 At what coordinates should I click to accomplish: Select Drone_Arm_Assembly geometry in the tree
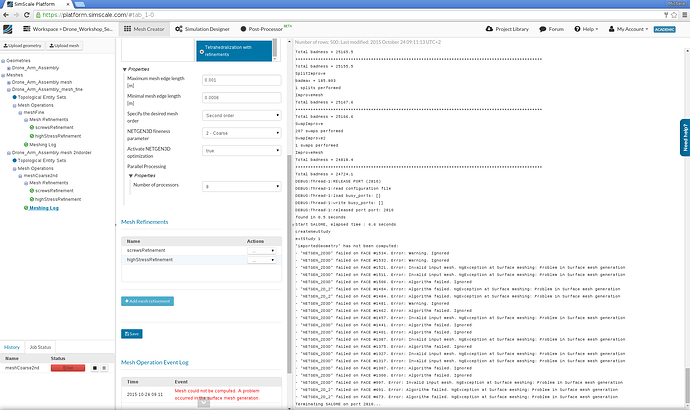35,68
